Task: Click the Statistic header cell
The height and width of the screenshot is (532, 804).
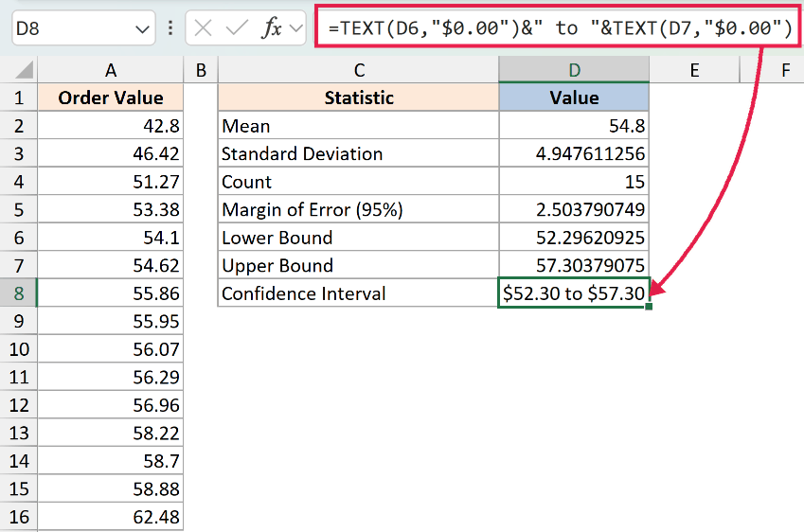Action: tap(358, 98)
